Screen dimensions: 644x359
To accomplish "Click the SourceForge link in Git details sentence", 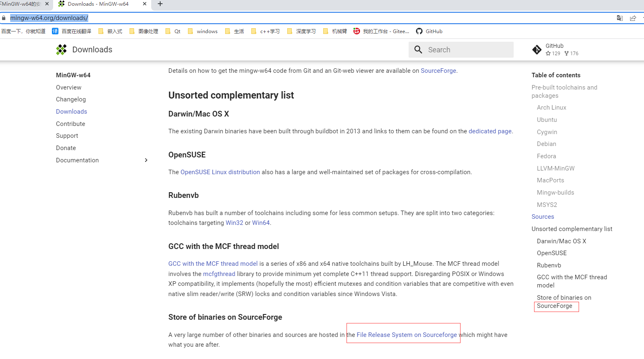I will [x=438, y=71].
